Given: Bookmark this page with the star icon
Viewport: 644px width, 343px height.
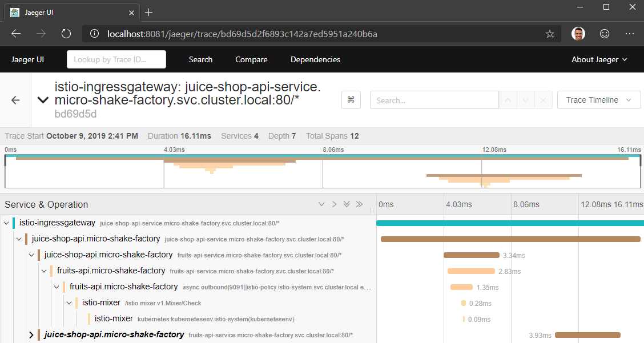Looking at the screenshot, I should pyautogui.click(x=550, y=34).
